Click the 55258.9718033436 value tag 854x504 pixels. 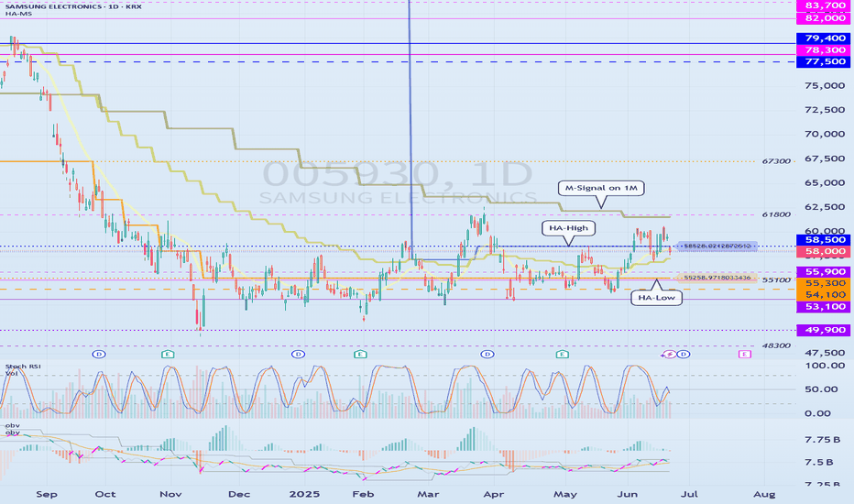(x=717, y=278)
